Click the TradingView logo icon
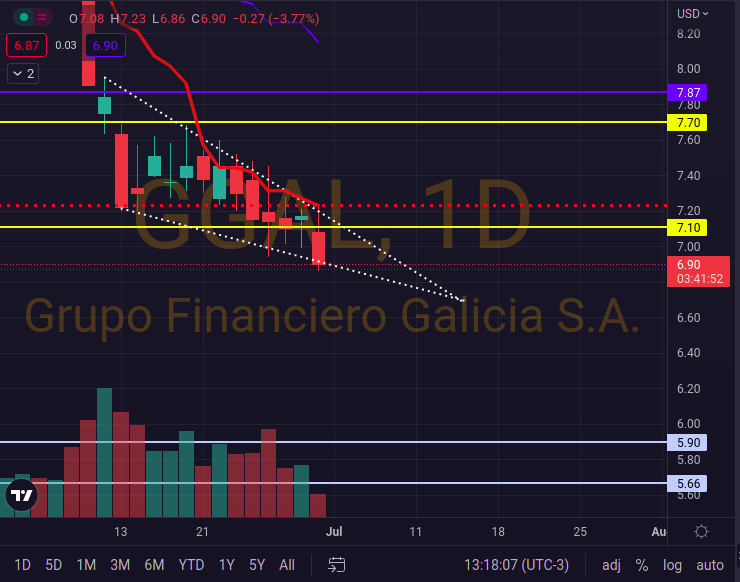Viewport: 740px width, 582px height. pyautogui.click(x=21, y=495)
